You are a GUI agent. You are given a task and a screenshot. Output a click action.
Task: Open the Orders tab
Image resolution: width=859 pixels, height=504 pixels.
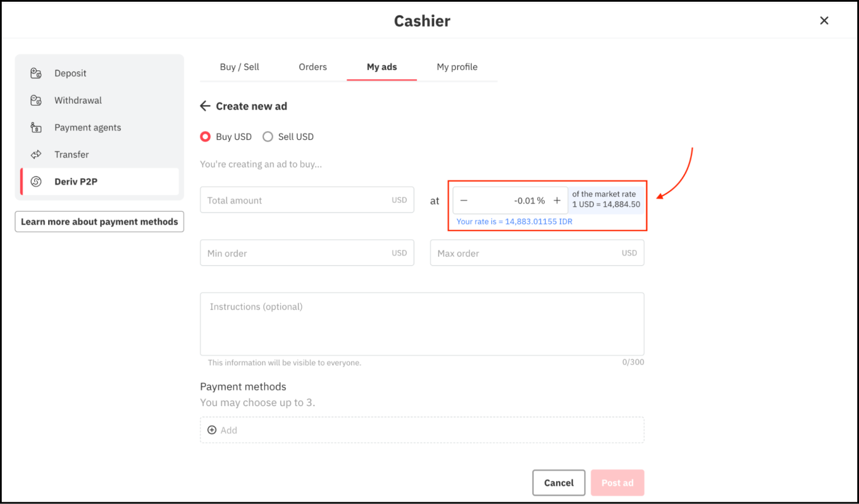point(313,67)
